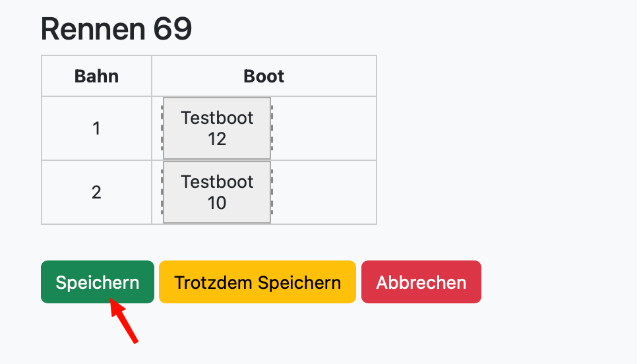This screenshot has height=364, width=637.
Task: Click the red arrow annotation below Speichern
Action: [x=125, y=321]
